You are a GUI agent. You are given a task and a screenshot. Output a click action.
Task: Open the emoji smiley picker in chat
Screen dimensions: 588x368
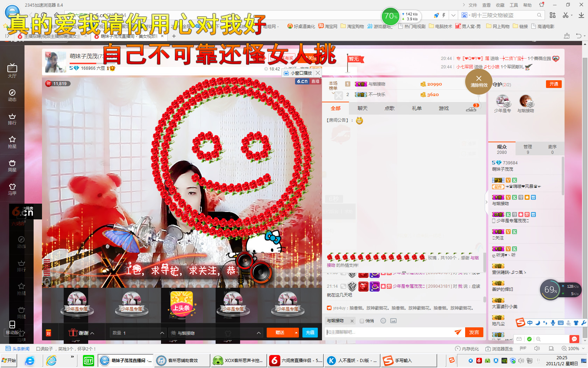pos(383,321)
